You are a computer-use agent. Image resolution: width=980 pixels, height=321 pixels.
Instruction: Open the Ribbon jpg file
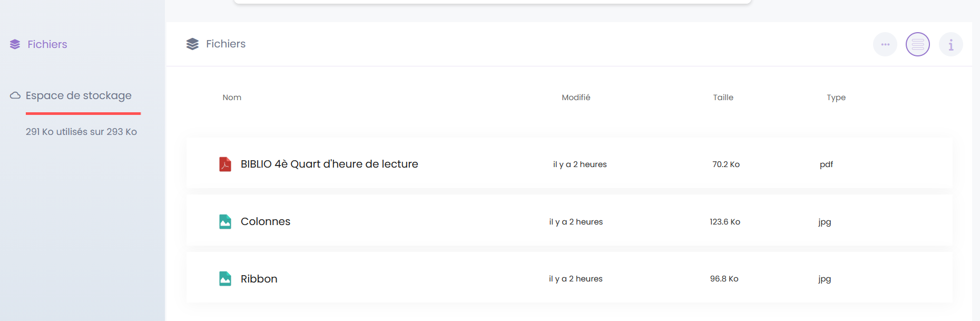point(259,279)
